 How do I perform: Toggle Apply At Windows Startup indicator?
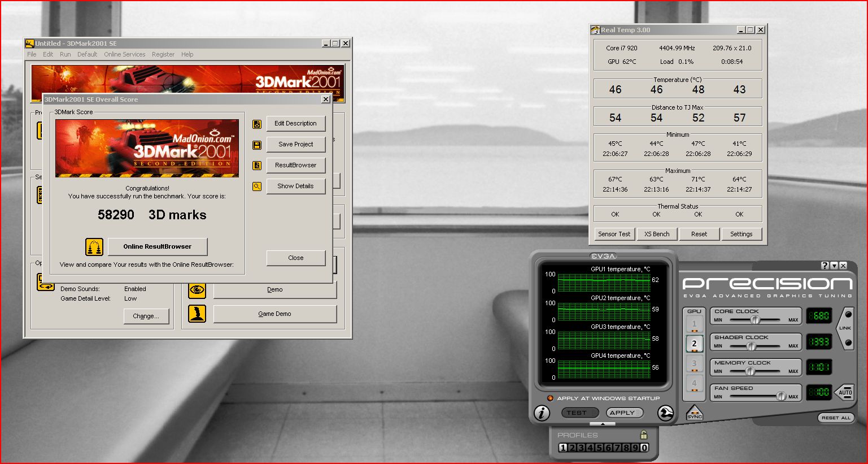[x=550, y=398]
